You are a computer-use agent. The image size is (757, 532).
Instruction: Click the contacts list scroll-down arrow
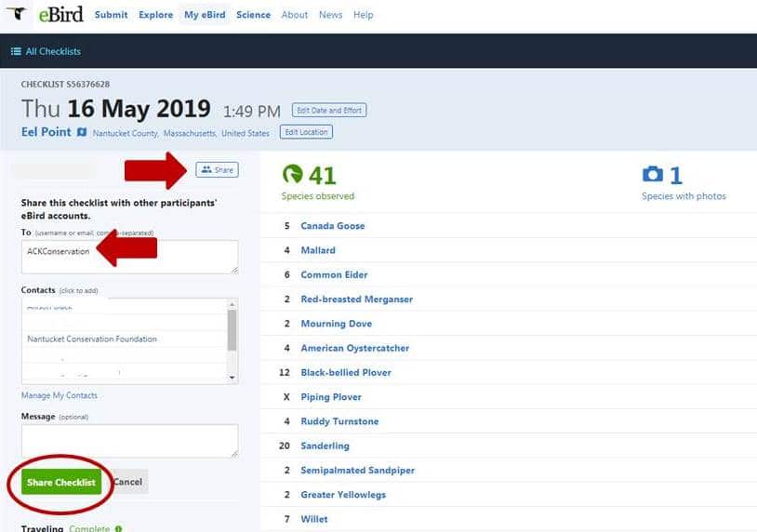232,378
